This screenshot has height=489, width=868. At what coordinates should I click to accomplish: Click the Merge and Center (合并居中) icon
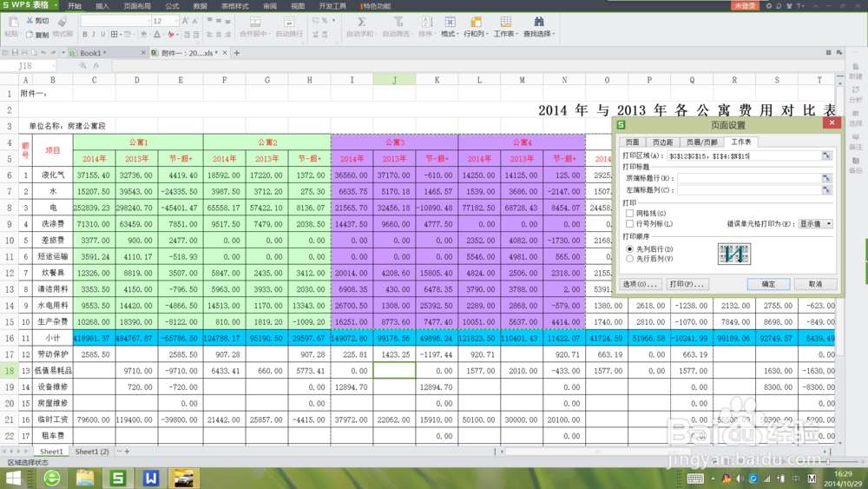pos(255,22)
